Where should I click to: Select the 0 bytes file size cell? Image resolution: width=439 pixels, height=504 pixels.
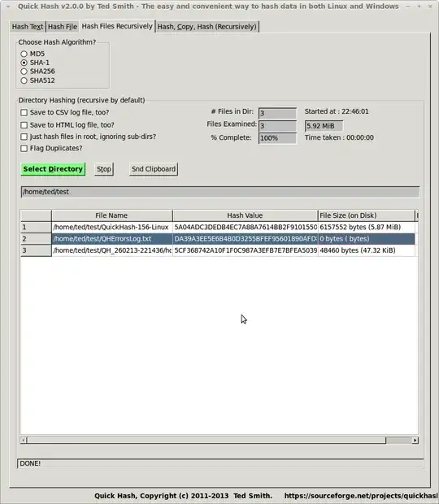367,239
